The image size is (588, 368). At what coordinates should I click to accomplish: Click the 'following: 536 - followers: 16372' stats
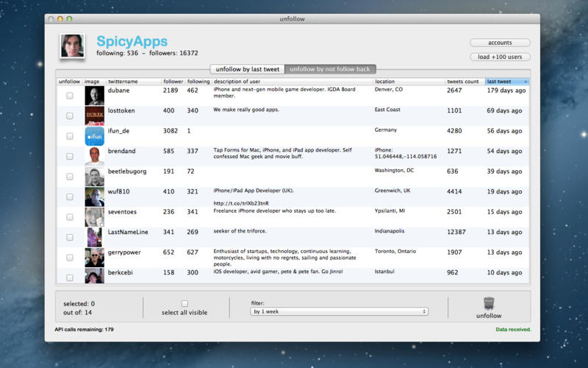coord(147,53)
